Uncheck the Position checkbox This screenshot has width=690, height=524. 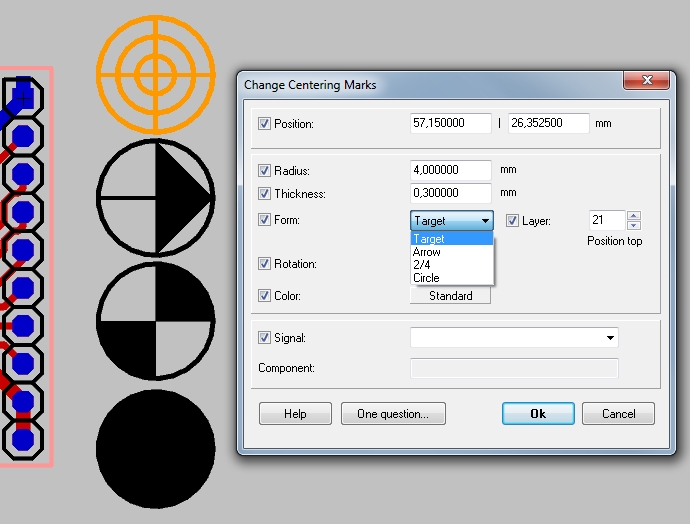264,124
